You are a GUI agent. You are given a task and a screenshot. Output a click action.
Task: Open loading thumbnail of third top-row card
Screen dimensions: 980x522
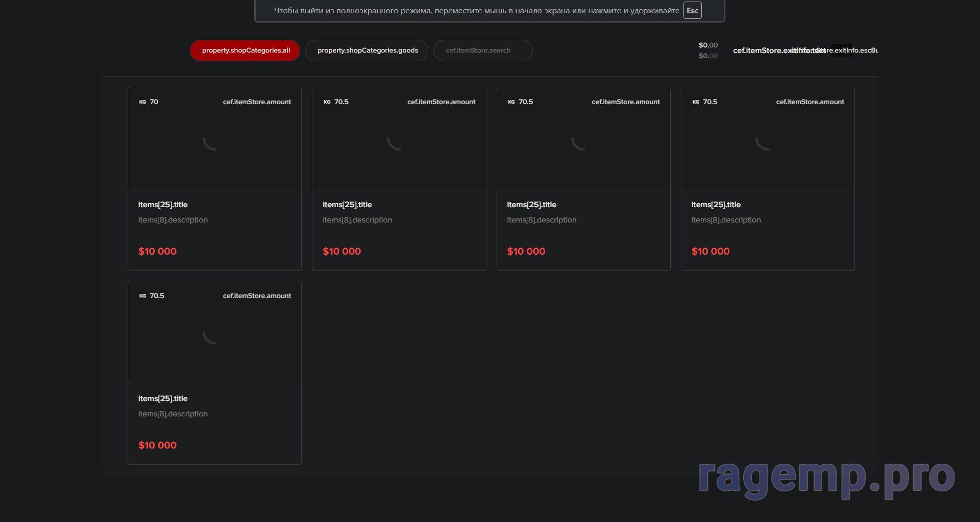[583, 138]
